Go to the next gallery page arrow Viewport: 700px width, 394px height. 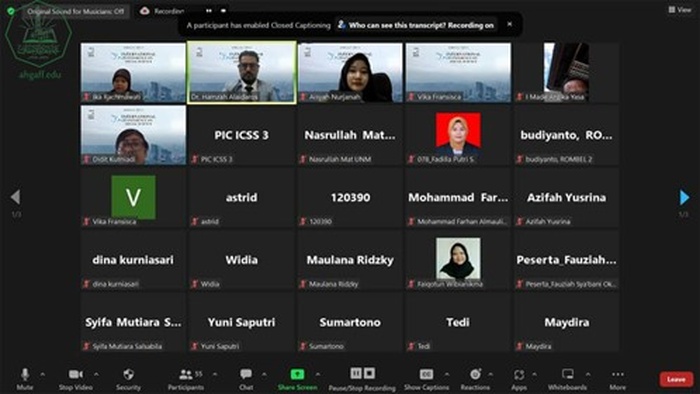[x=684, y=197]
